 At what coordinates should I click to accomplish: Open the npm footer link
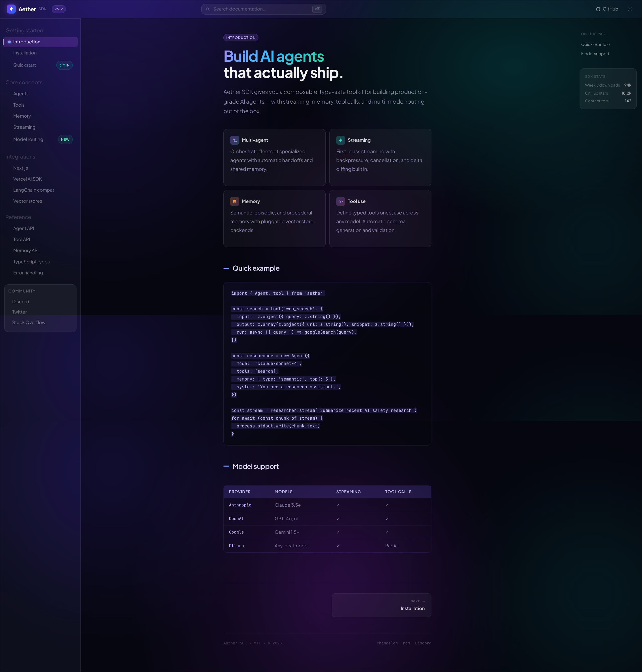point(406,643)
